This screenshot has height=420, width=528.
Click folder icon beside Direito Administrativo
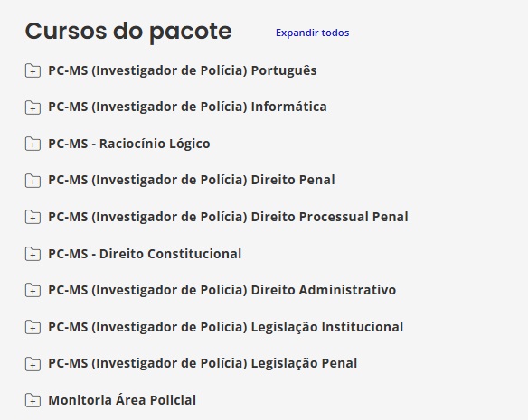point(33,290)
